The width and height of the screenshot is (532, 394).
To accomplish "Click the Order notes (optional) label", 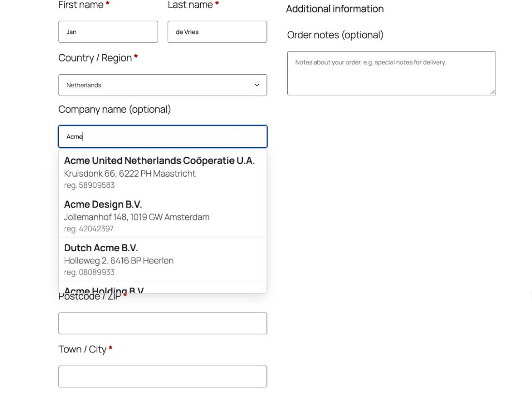I will [335, 35].
